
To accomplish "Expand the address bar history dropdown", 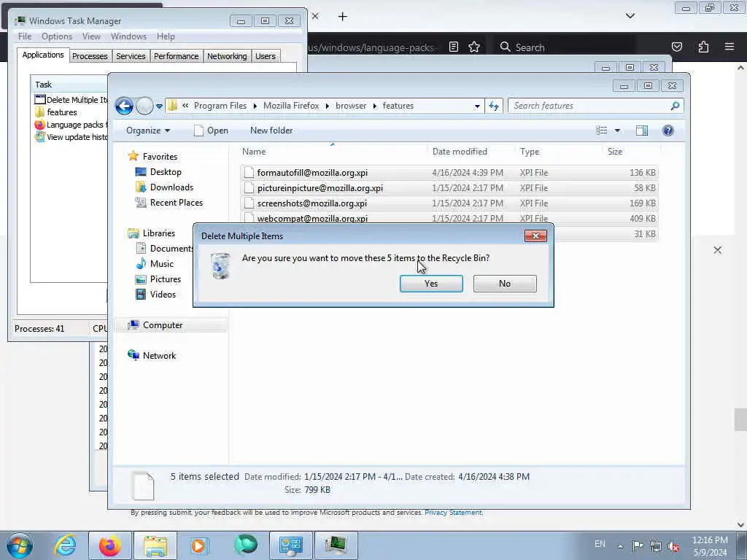I will pos(477,106).
